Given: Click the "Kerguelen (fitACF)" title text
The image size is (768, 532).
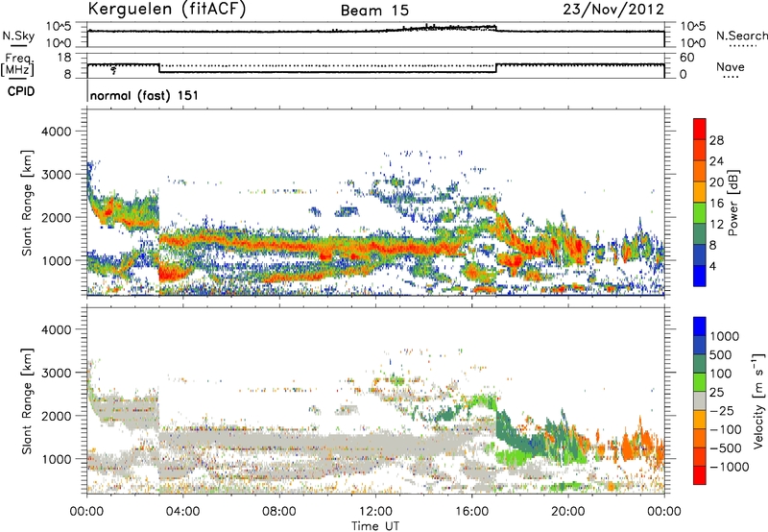Looking at the screenshot, I should tap(167, 9).
